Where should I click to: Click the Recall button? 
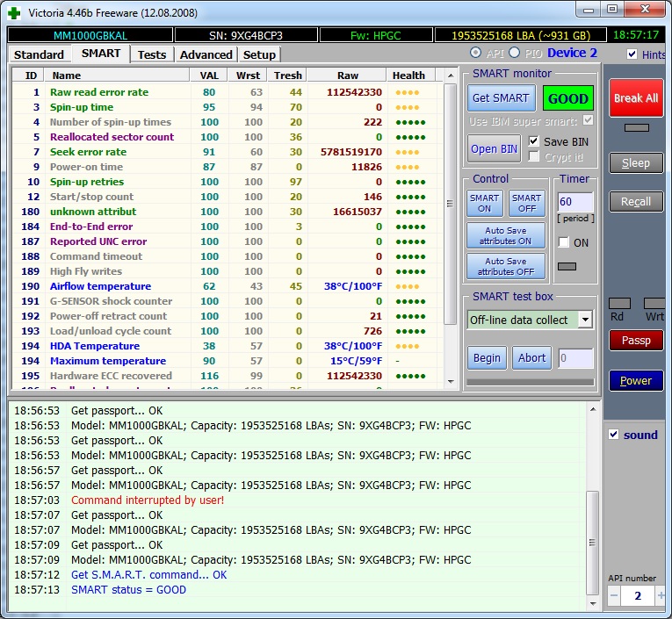pyautogui.click(x=636, y=201)
